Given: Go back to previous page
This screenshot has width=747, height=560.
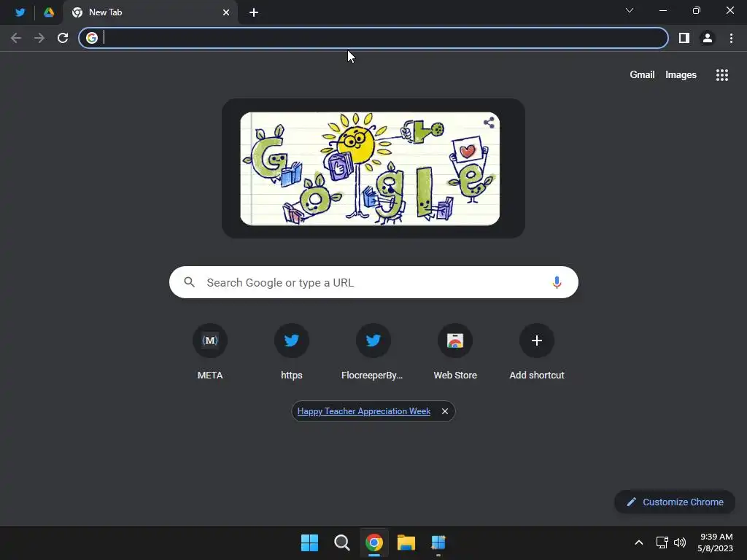Looking at the screenshot, I should [16, 38].
